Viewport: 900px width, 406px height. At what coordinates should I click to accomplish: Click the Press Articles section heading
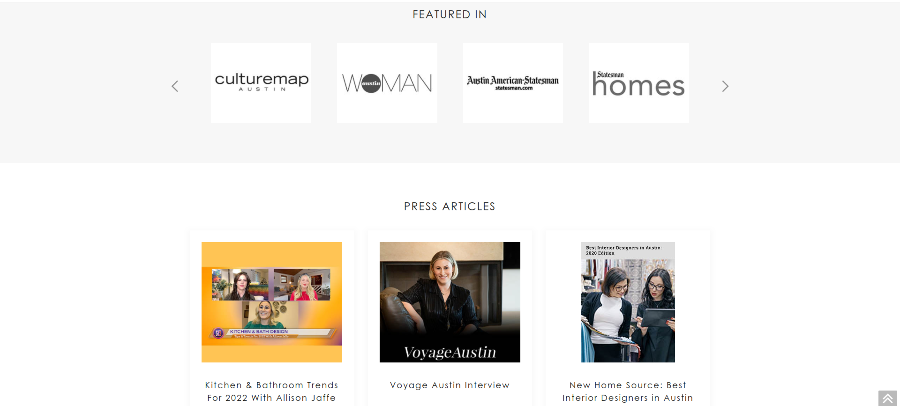pos(450,206)
